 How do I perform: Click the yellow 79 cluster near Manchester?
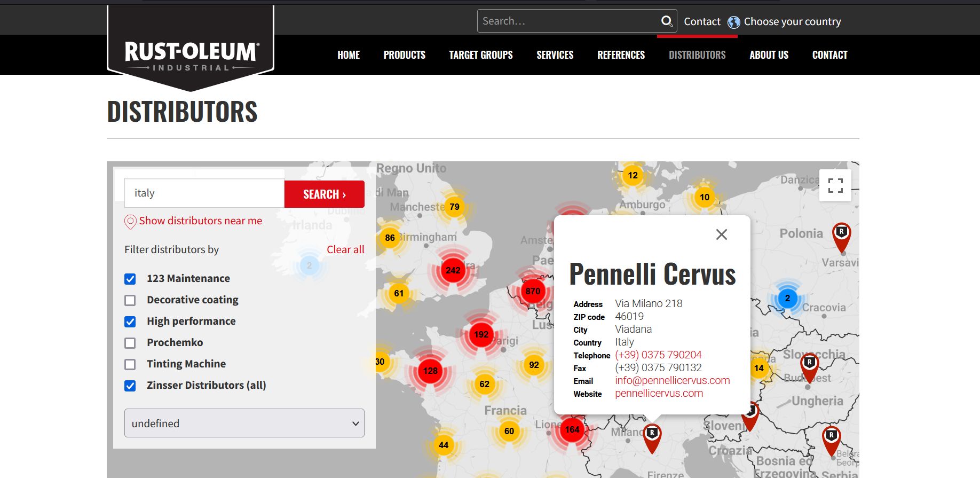(x=454, y=207)
